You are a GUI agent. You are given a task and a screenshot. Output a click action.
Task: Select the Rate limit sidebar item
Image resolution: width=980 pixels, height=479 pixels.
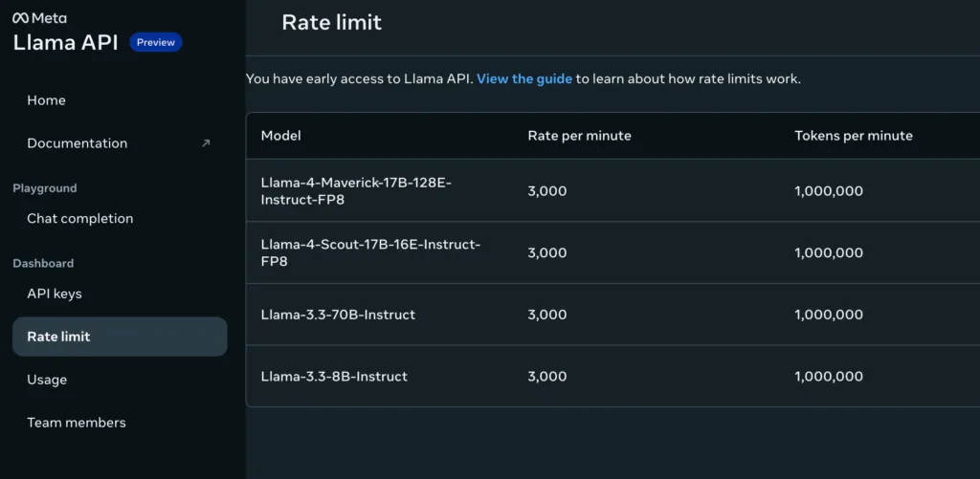click(58, 337)
